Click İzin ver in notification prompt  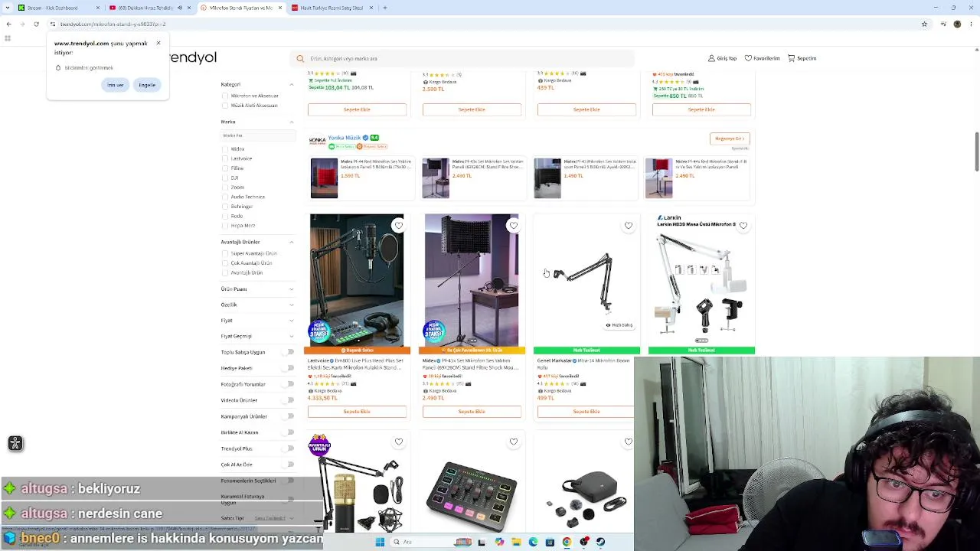coord(116,85)
